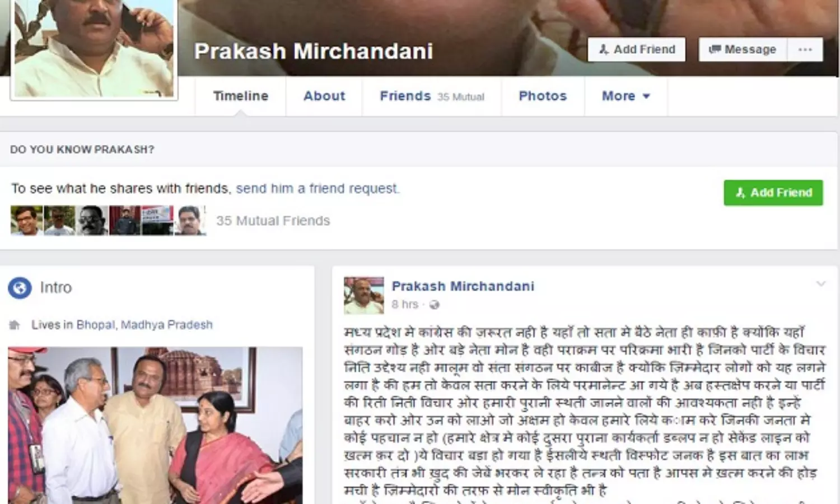
Task: Click the globe Intro icon
Action: click(20, 288)
